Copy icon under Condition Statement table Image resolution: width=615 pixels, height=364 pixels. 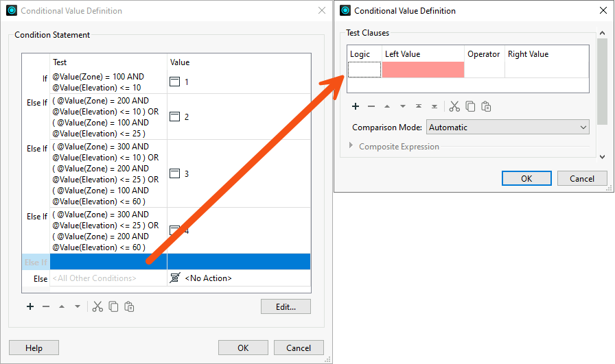(113, 306)
